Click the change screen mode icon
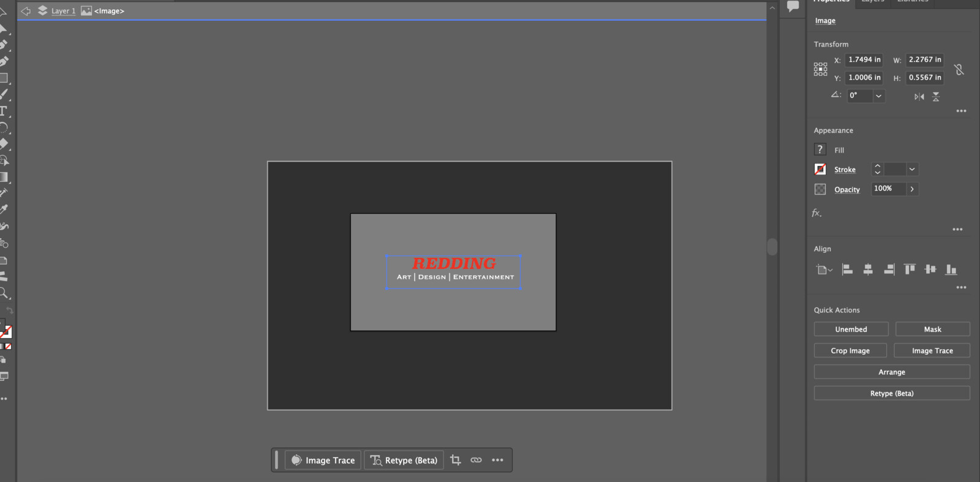980x482 pixels. pyautogui.click(x=4, y=376)
